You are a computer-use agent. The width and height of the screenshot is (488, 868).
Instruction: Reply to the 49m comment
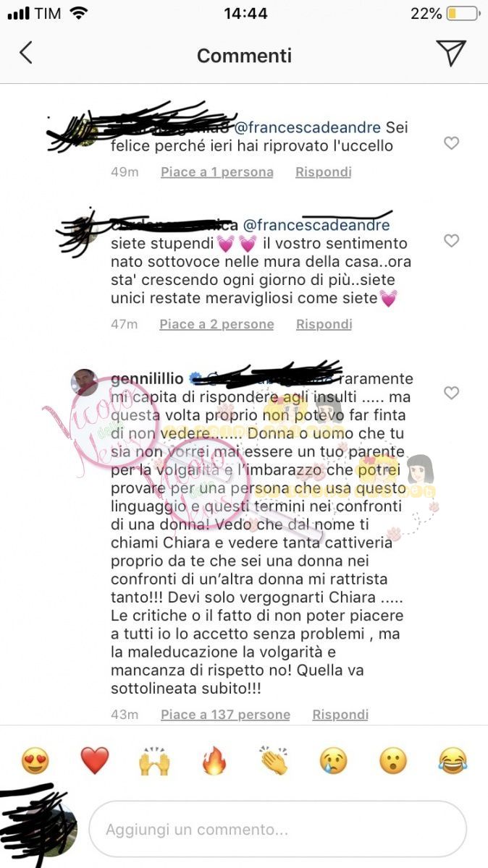(x=324, y=172)
